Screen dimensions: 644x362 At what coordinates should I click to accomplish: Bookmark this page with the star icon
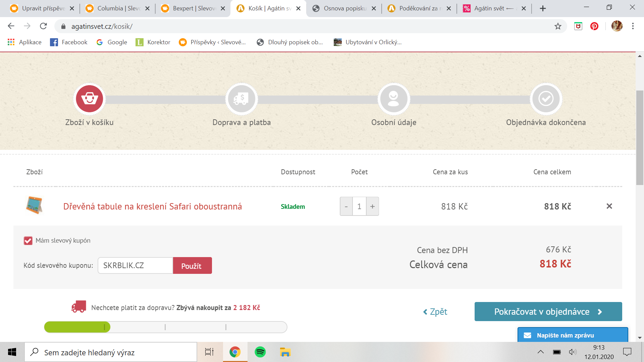tap(558, 26)
